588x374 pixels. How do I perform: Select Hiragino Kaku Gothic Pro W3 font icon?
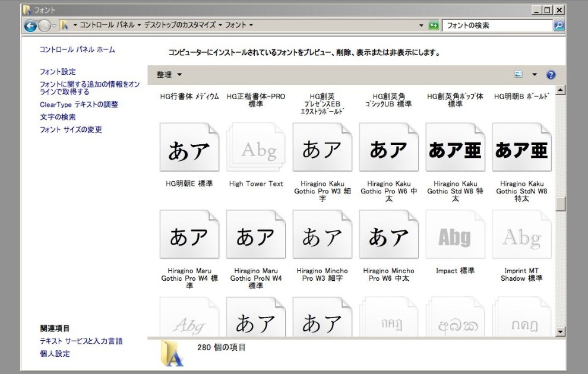click(x=323, y=148)
